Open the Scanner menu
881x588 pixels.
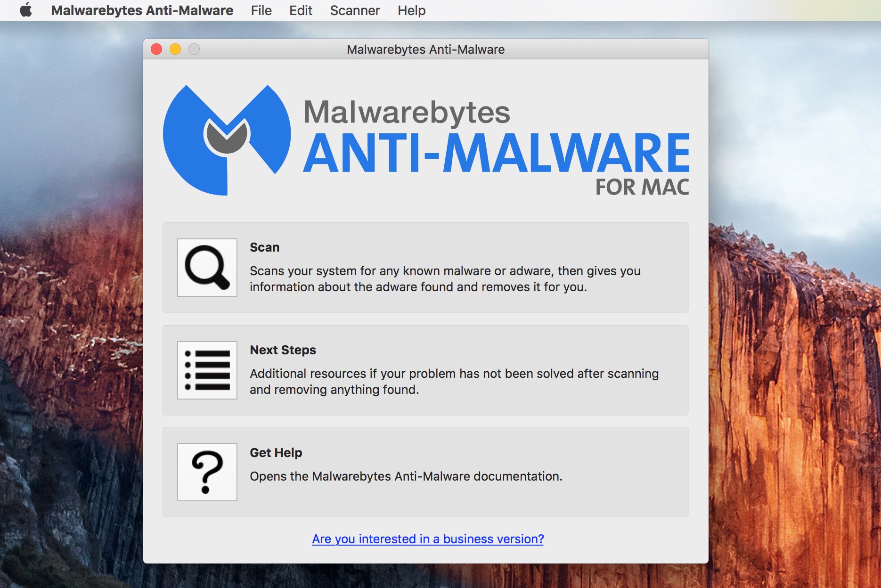click(x=355, y=10)
